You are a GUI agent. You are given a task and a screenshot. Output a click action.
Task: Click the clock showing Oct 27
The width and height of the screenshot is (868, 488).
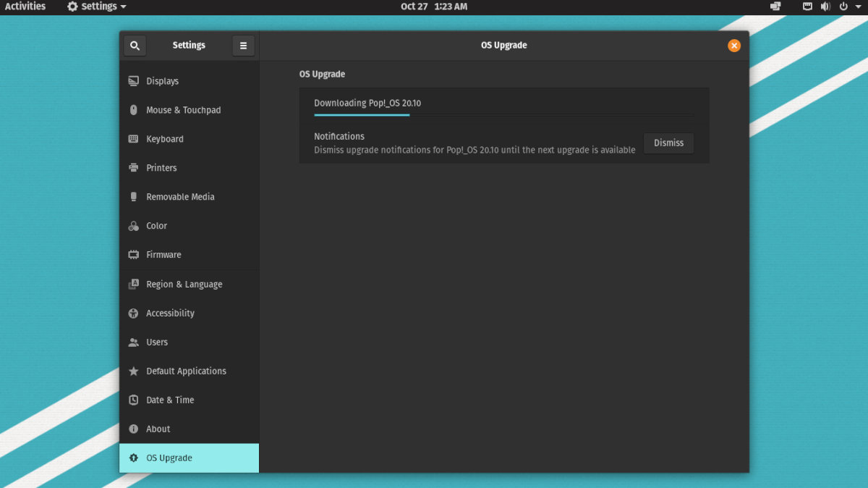(433, 7)
